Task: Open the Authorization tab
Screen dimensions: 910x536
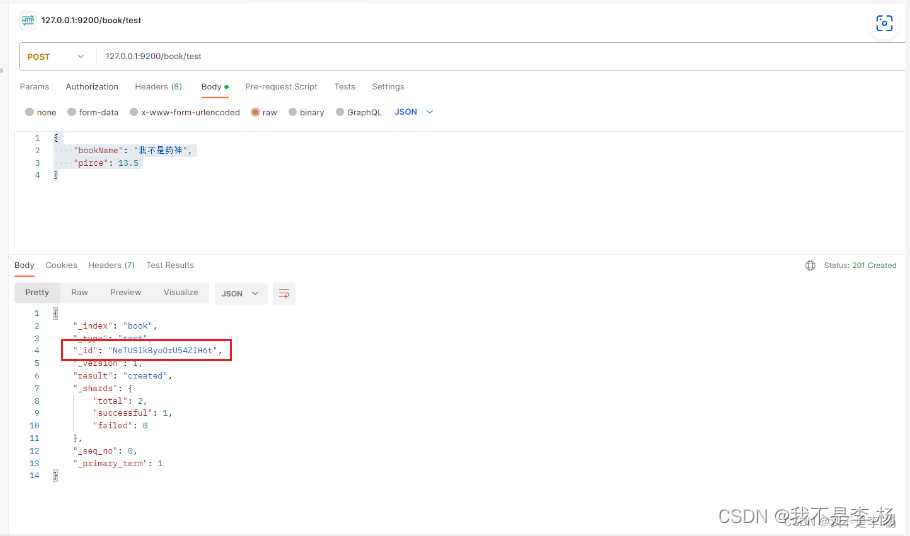Action: [92, 86]
